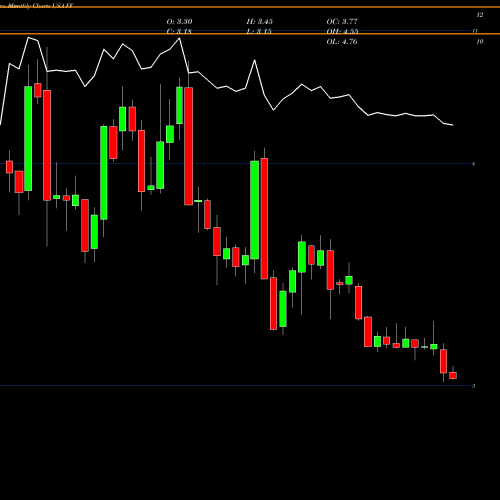Click the 8 price axis label
The width and height of the screenshot is (500, 500).
474,164
